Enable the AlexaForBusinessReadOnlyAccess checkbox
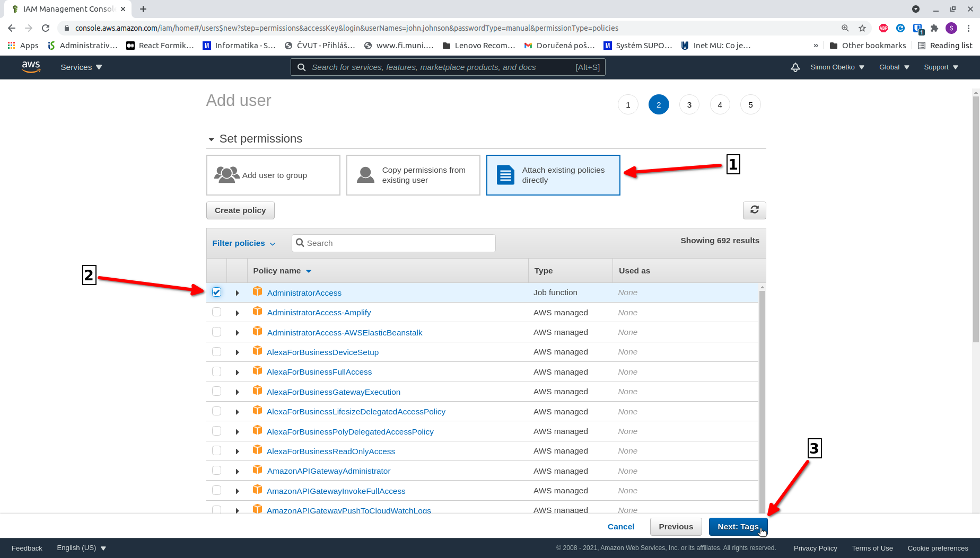 click(216, 450)
